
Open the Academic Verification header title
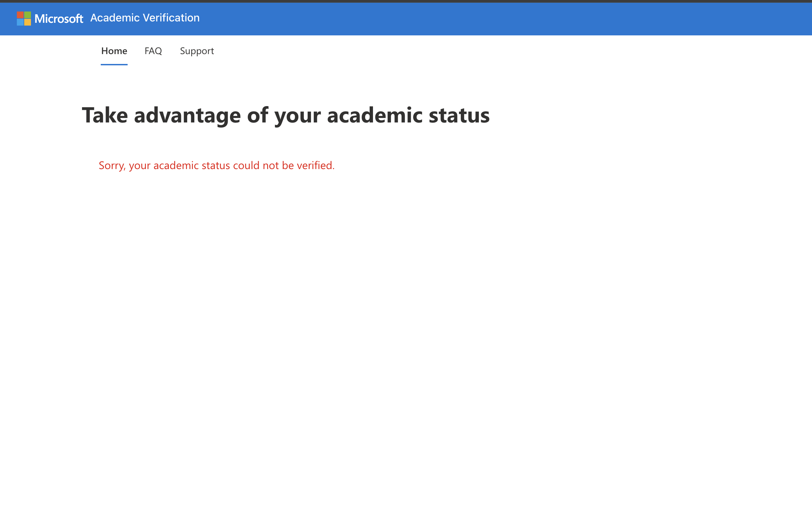coord(145,18)
